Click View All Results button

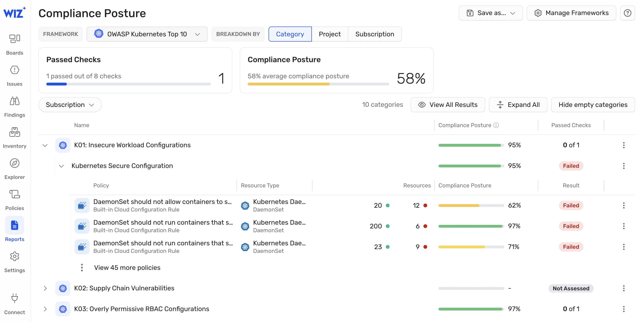click(448, 105)
